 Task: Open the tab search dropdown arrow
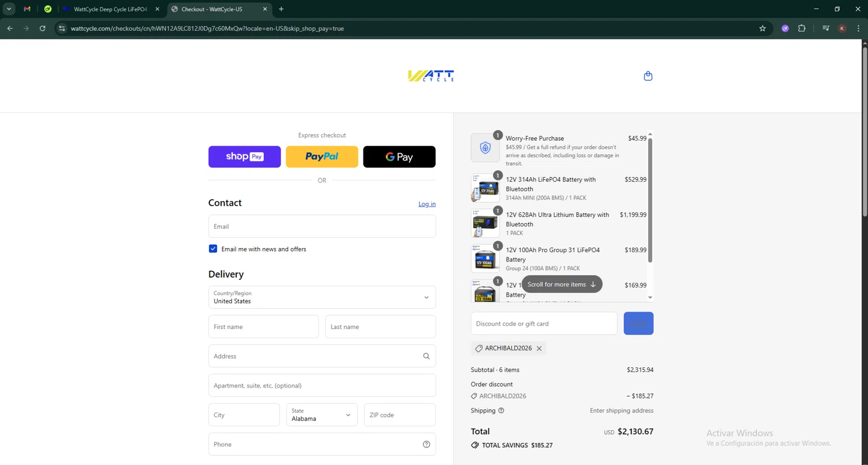(x=9, y=9)
